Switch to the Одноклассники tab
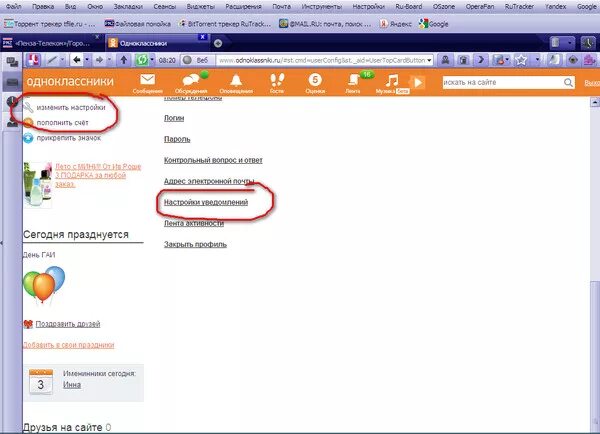 click(157, 43)
